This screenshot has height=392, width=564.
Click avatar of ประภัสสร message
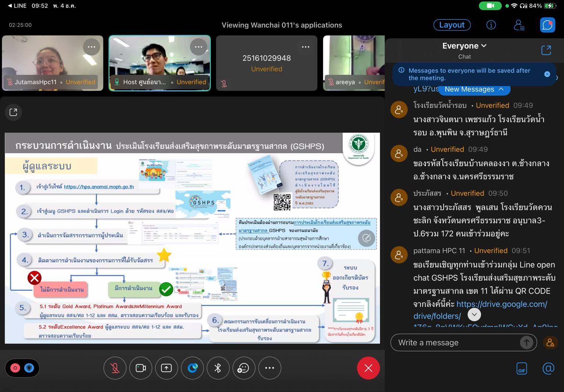point(399,198)
